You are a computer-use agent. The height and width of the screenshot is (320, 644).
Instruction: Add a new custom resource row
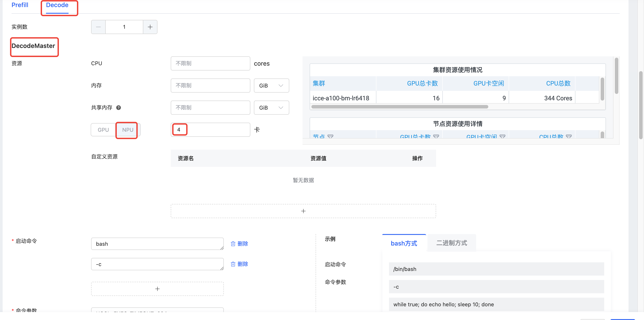303,211
